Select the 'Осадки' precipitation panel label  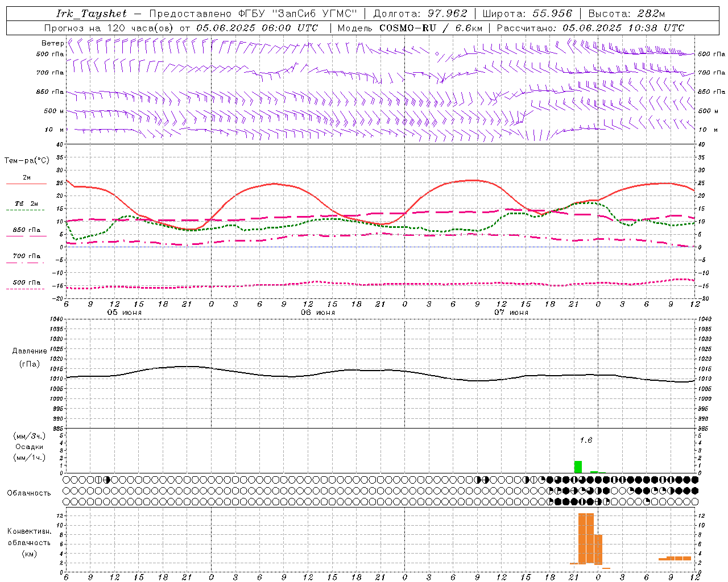(29, 447)
